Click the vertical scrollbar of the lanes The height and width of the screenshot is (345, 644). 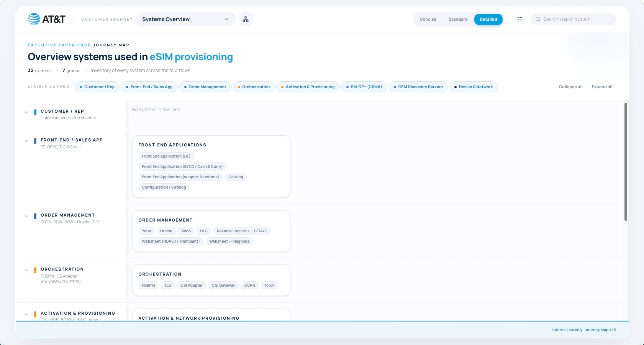click(626, 162)
